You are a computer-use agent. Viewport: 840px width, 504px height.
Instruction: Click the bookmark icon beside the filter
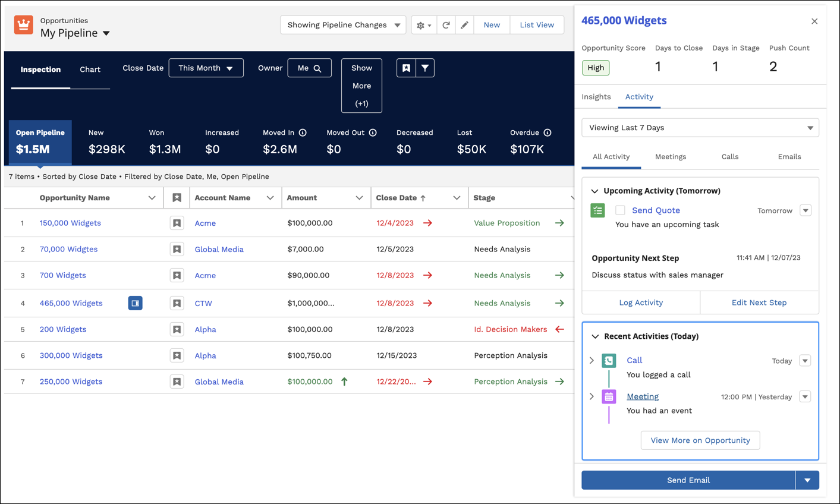[x=406, y=68]
